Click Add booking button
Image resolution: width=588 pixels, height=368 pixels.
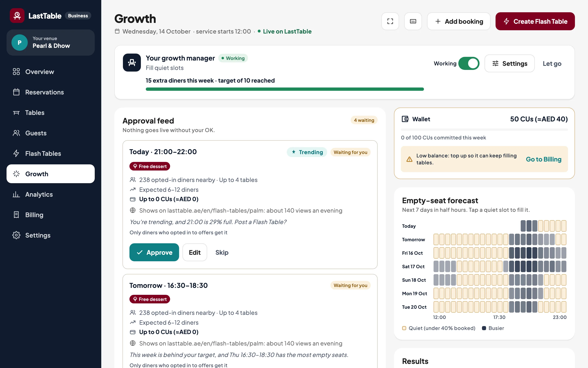pos(459,21)
